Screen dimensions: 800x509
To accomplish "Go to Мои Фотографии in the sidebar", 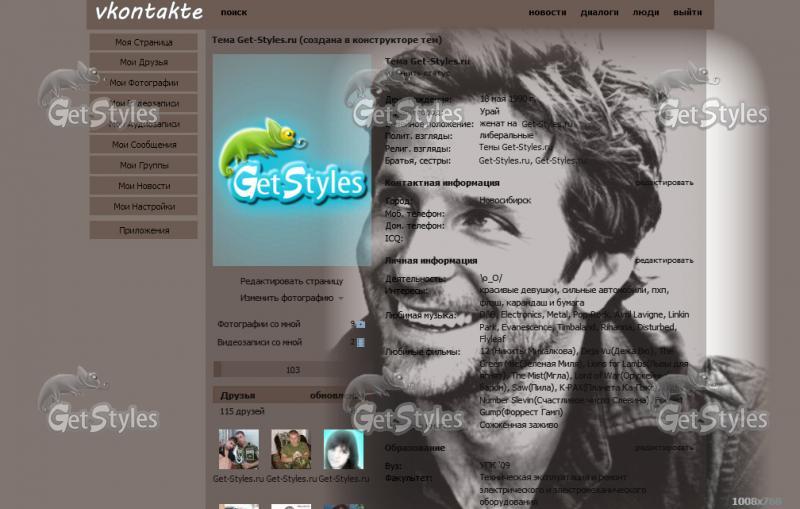I will 144,83.
